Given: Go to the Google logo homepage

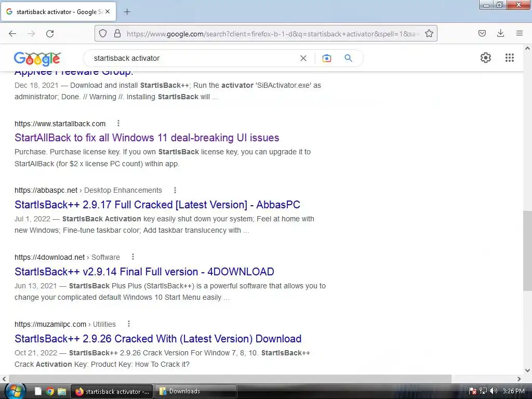Looking at the screenshot, I should tap(37, 59).
